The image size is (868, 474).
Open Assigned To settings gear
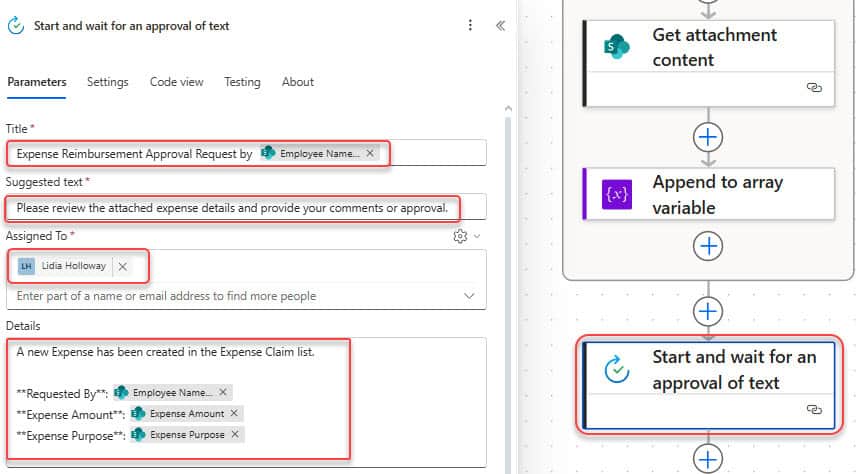460,236
